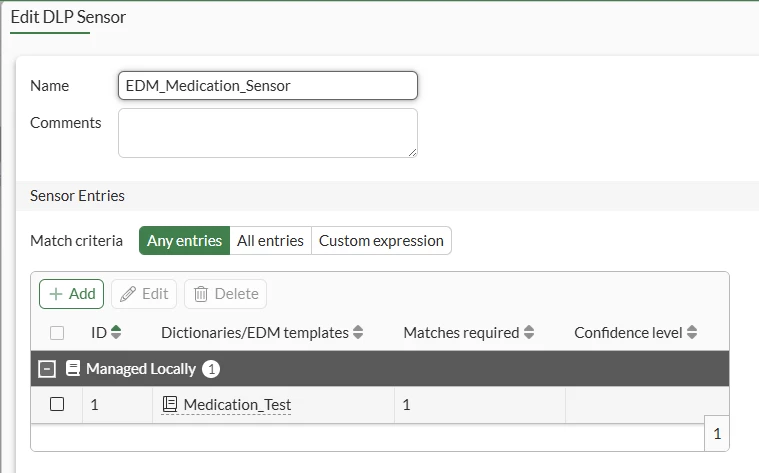Viewport: 759px width, 473px height.
Task: Open the Medication_Test dictionary link
Action: coord(237,405)
